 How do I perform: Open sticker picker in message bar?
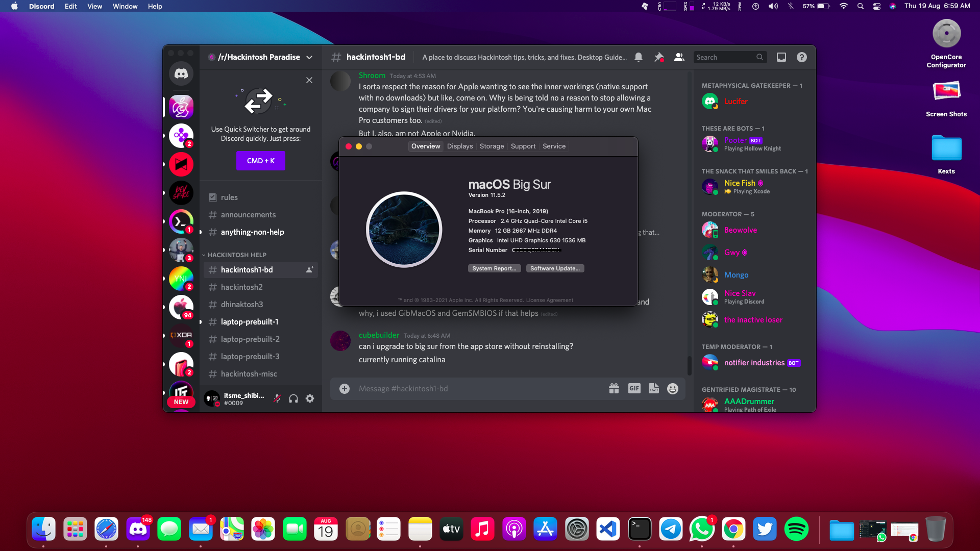(654, 389)
